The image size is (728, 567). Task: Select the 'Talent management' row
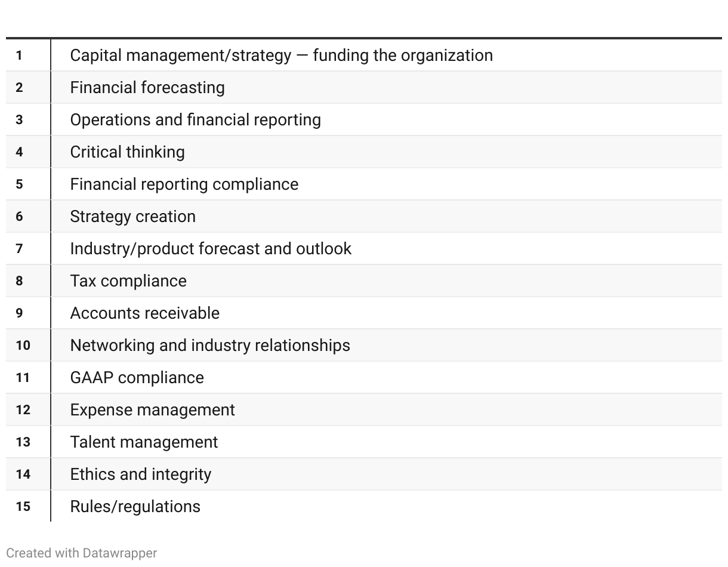pos(364,442)
